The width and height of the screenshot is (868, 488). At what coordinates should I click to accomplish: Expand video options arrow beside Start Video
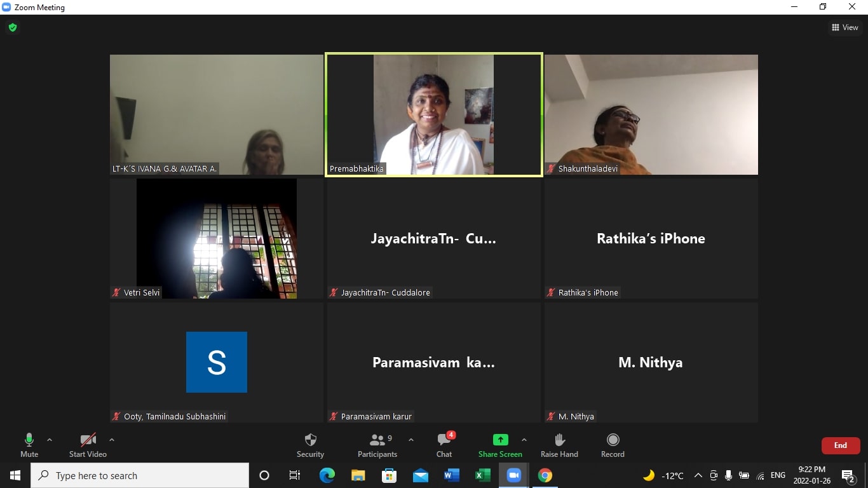[x=112, y=440]
